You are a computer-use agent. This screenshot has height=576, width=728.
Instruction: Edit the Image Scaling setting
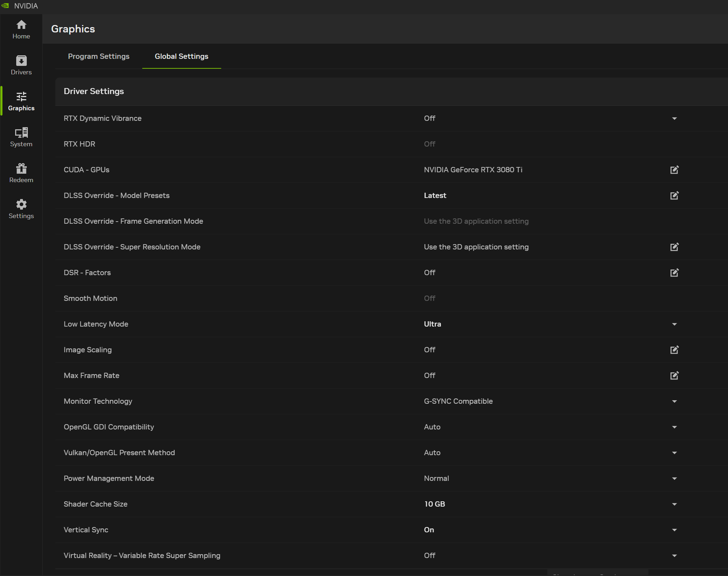pos(674,350)
